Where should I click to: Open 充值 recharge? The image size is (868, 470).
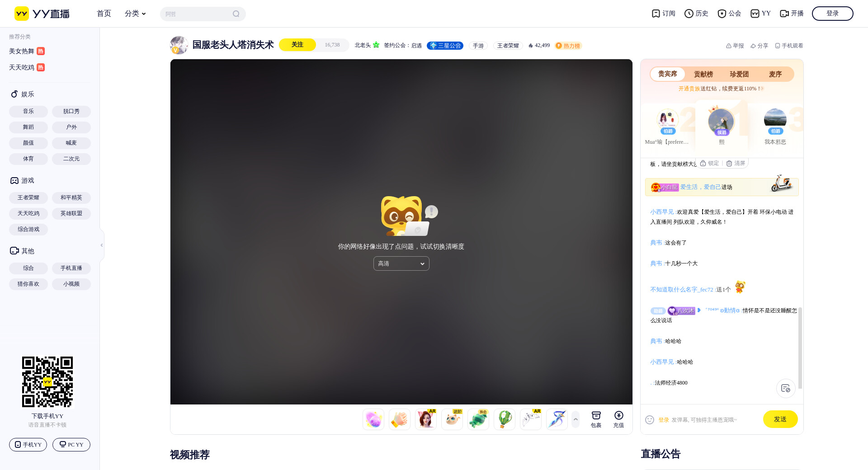pyautogui.click(x=618, y=419)
